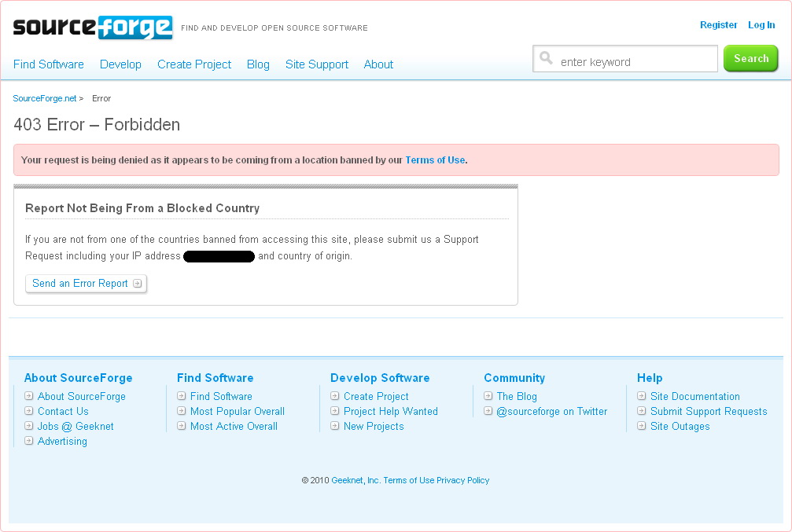Screen dimensions: 792x532
Task: Click the bullet icon beside footer Create Project link
Action: 334,396
